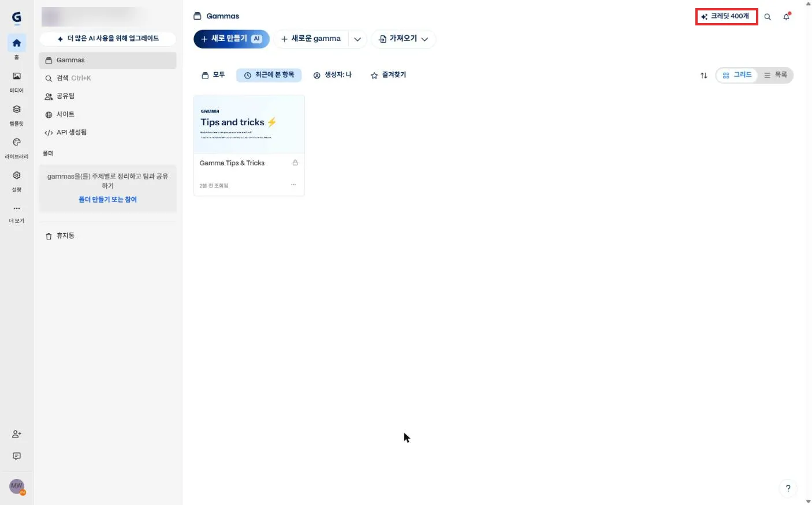812x505 pixels.
Task: Show 즐겨찾기 favorites tab
Action: pyautogui.click(x=388, y=75)
